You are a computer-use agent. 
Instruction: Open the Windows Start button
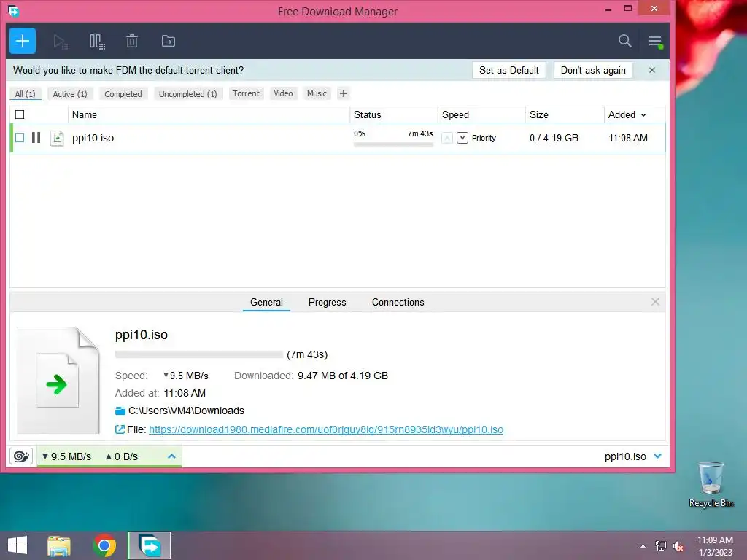coord(18,545)
